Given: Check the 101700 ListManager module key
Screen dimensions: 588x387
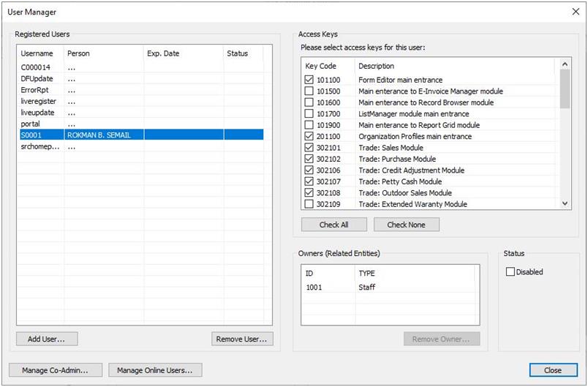Looking at the screenshot, I should coord(309,114).
